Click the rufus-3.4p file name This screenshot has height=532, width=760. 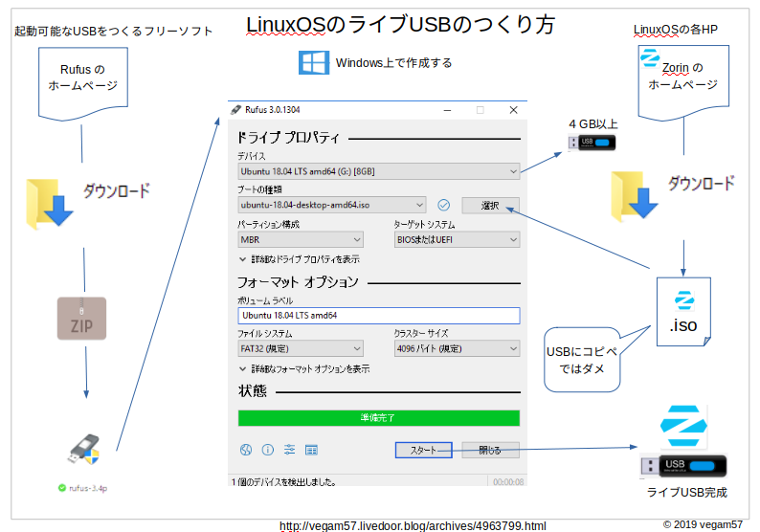pyautogui.click(x=88, y=488)
